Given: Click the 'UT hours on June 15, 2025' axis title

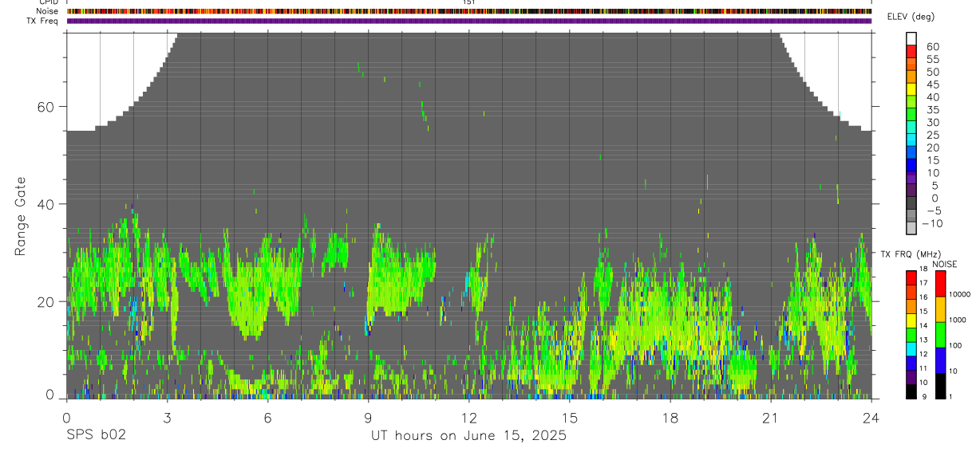Looking at the screenshot, I should tap(468, 435).
